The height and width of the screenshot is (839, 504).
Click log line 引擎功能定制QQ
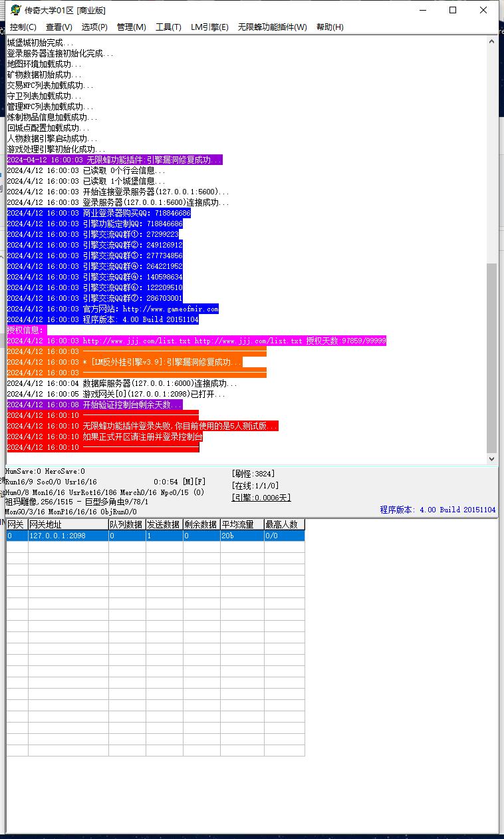[94, 224]
